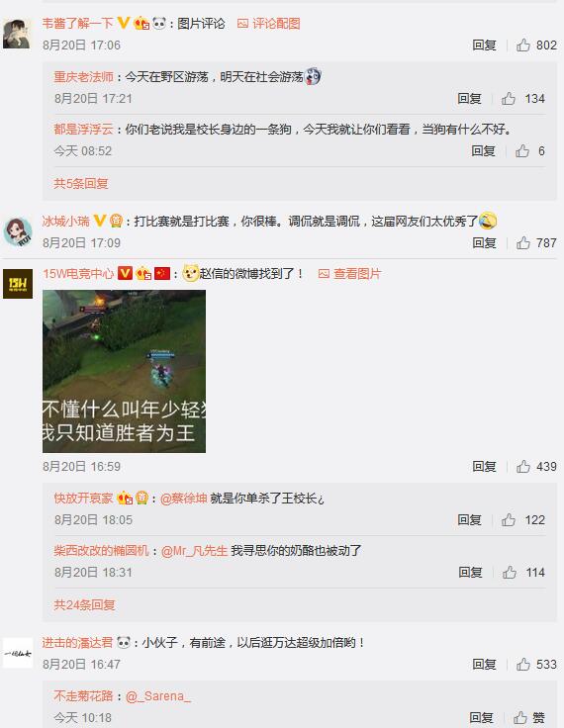The width and height of the screenshot is (564, 728).
Task: Like 重庆老法师's reply with 134 likes
Action: [508, 99]
